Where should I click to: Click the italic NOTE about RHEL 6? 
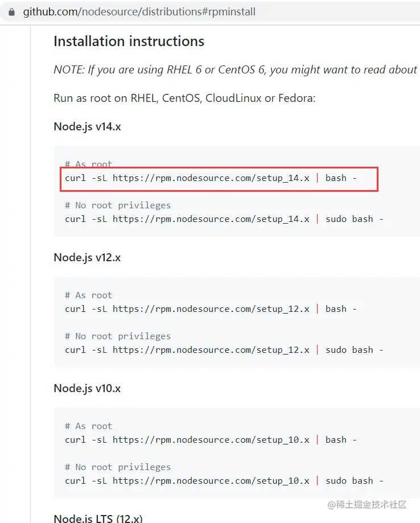tap(235, 69)
